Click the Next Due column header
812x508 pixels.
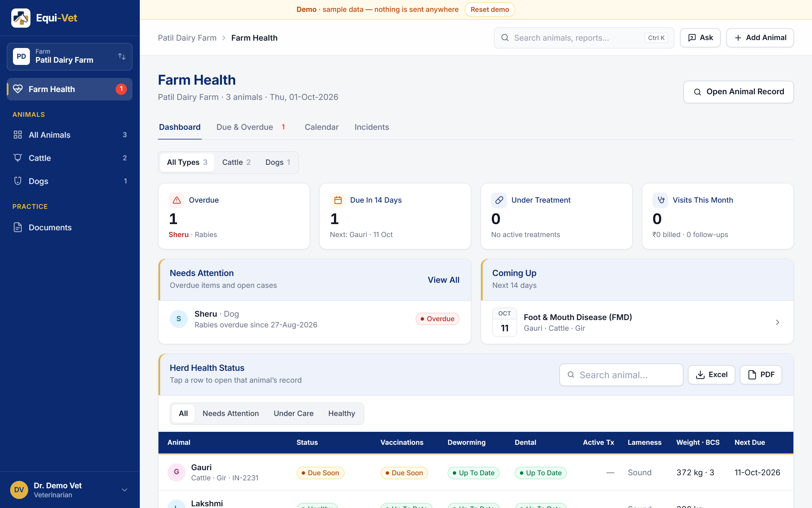pyautogui.click(x=750, y=443)
